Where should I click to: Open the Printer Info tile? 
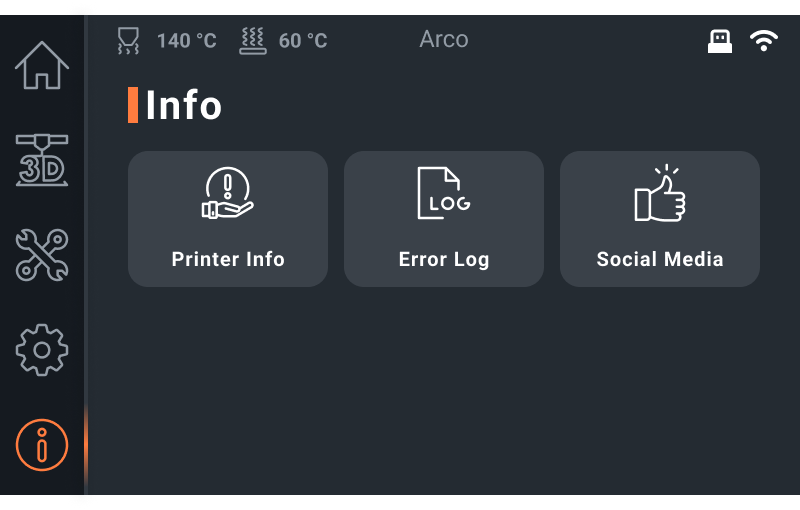pos(228,219)
